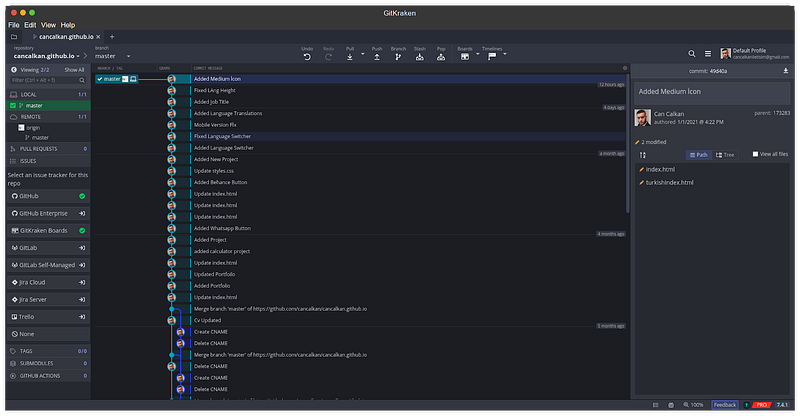Screen dimensions: 800x416
Task: Pull changes using the Pull icon
Action: pos(349,57)
